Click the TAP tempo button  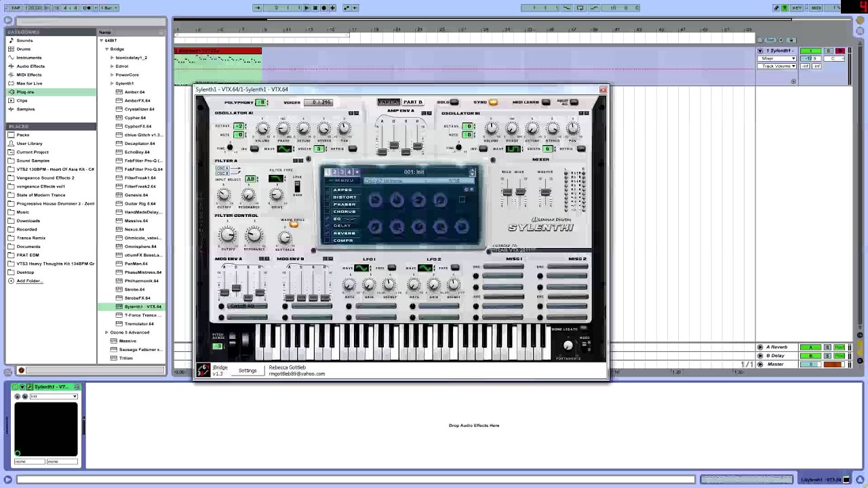tap(14, 7)
